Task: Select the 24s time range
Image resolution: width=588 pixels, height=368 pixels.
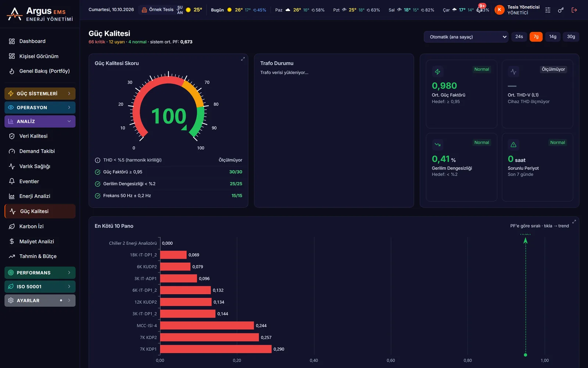Action: (519, 37)
